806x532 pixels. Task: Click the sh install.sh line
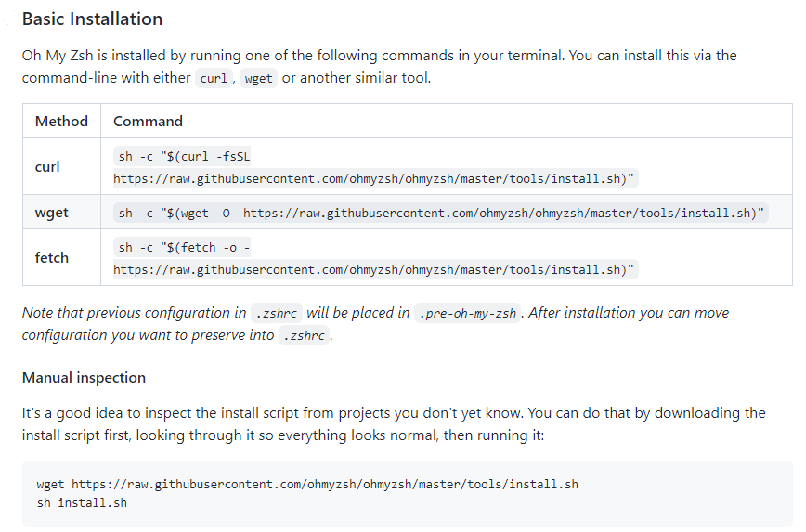tap(82, 502)
